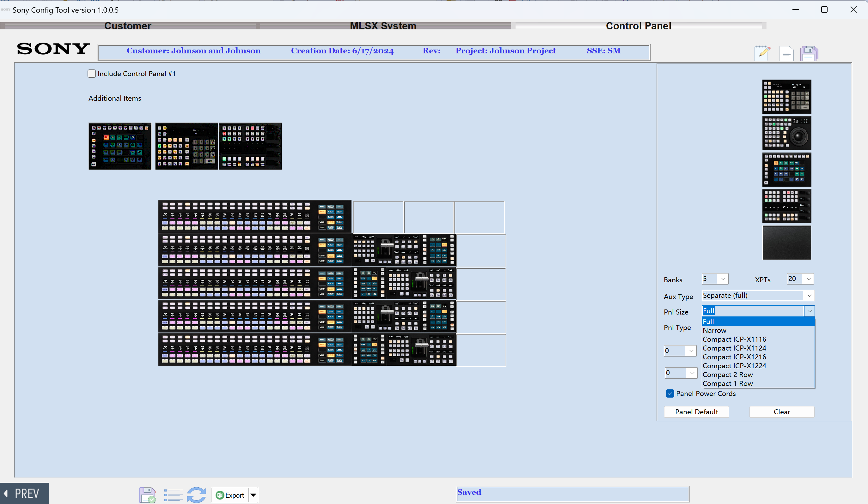
Task: Go back with the PREV button
Action: click(x=24, y=493)
